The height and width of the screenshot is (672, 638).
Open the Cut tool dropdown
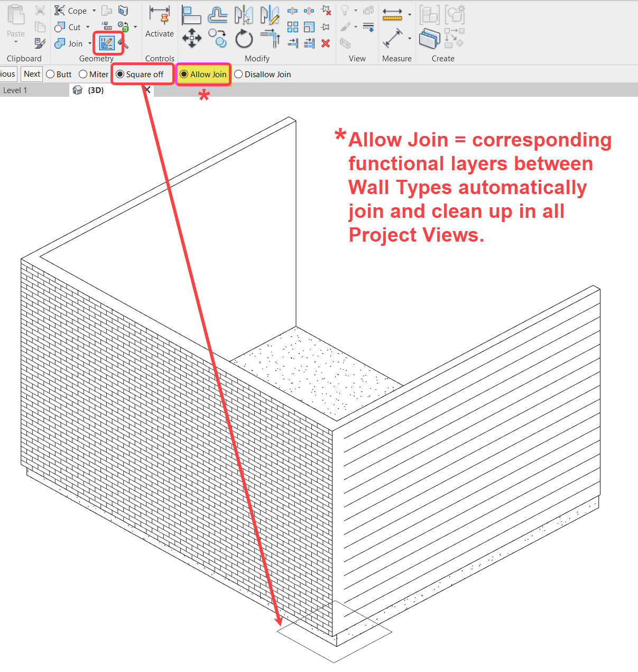[x=88, y=27]
